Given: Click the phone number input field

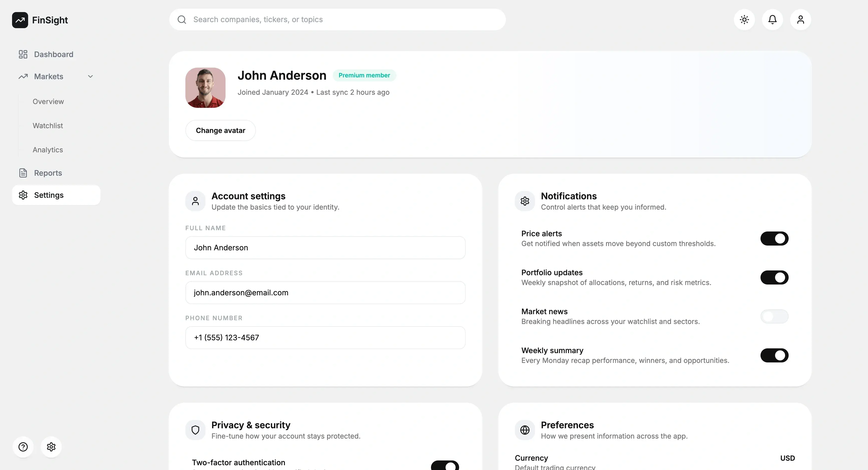Looking at the screenshot, I should point(325,338).
